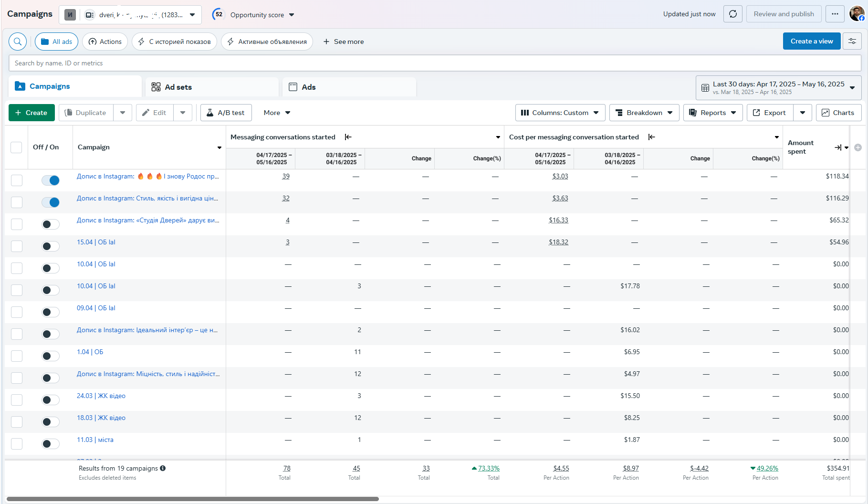Open the С историей показов view
Image resolution: width=868 pixels, height=504 pixels.
click(174, 42)
